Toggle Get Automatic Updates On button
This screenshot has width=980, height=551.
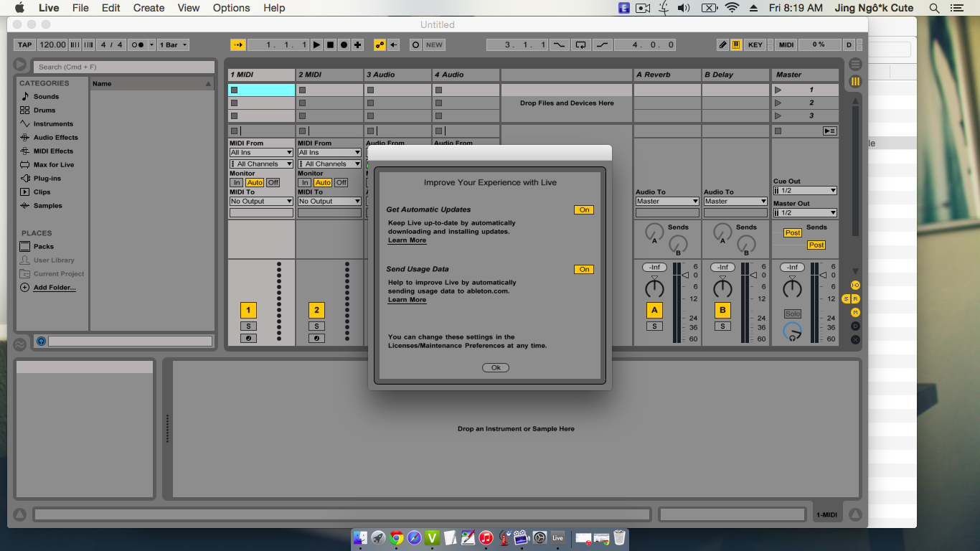click(x=584, y=209)
